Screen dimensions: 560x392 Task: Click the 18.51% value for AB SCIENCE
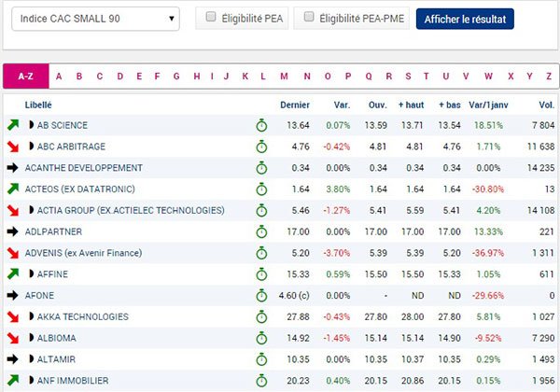point(488,125)
